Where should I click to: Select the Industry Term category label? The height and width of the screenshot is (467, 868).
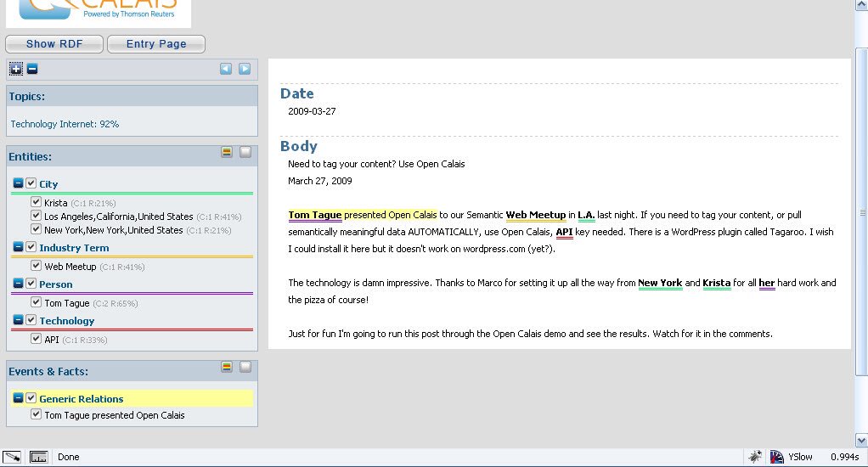74,248
